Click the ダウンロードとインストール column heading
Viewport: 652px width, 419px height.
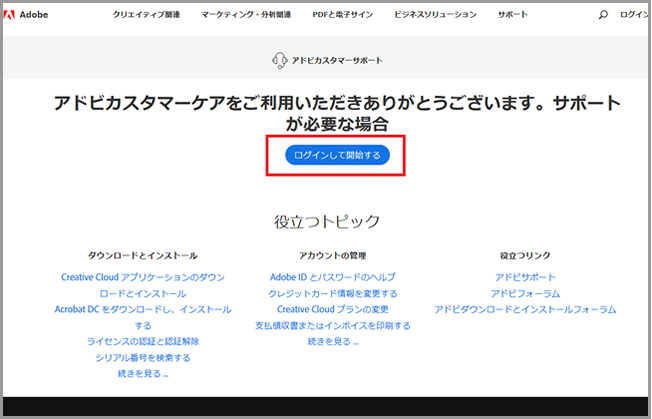(143, 255)
